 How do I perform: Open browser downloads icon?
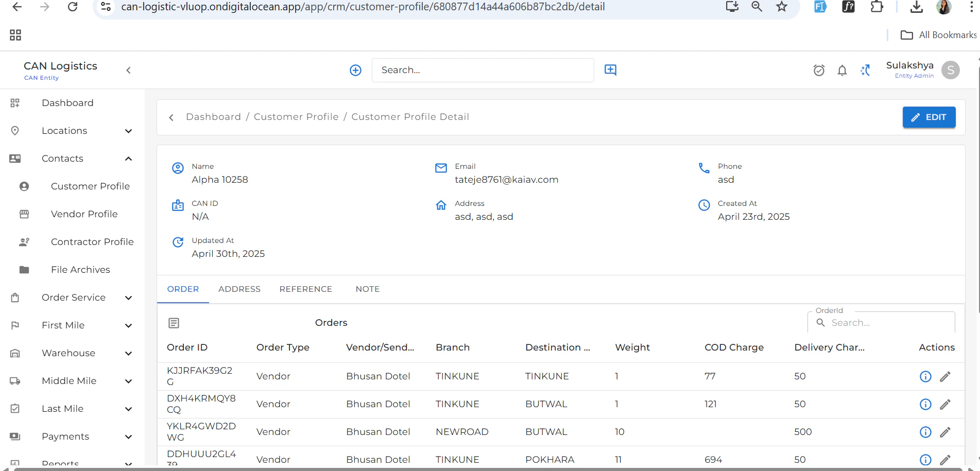point(916,7)
